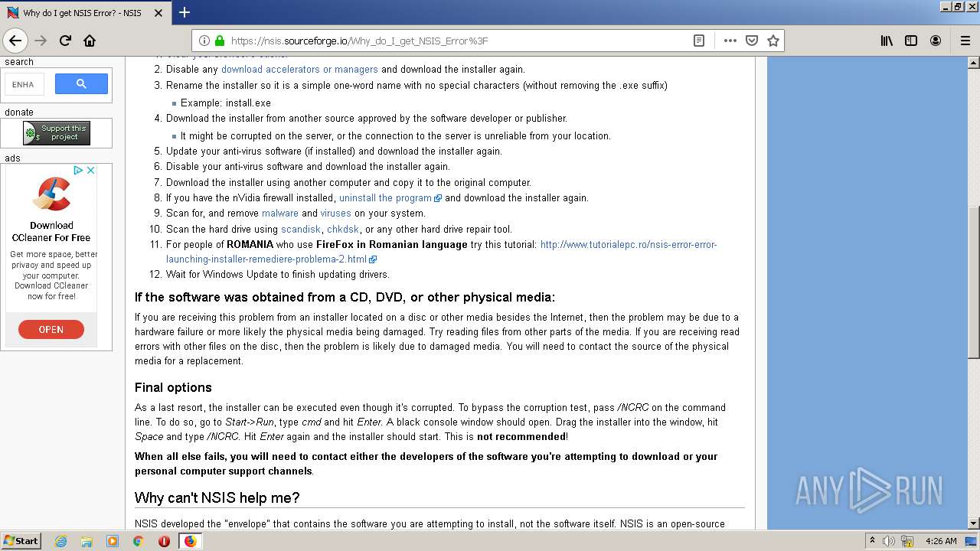Launch Chrome from the taskbar
The height and width of the screenshot is (551, 980).
(139, 541)
